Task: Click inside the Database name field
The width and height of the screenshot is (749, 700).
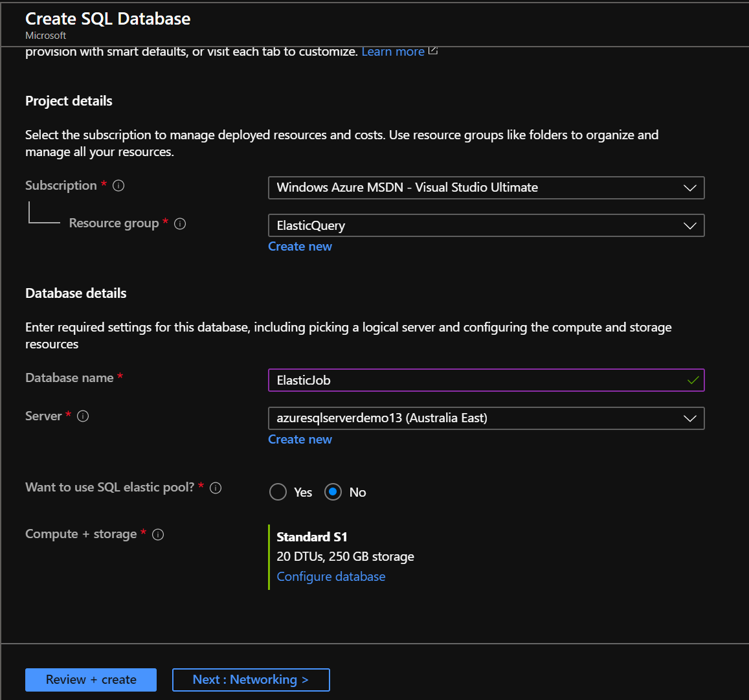Action: [x=453, y=380]
